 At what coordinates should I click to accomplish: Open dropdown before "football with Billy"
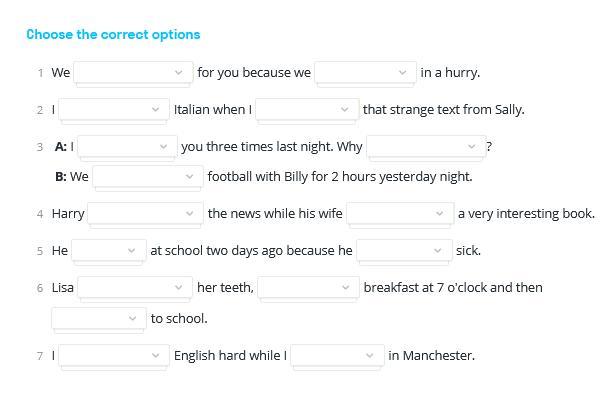click(148, 176)
